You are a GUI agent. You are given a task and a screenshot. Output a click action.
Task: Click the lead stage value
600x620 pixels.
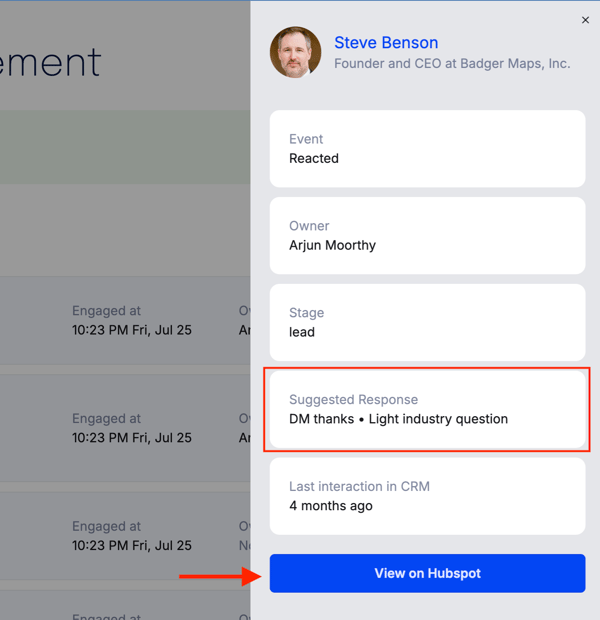(302, 332)
